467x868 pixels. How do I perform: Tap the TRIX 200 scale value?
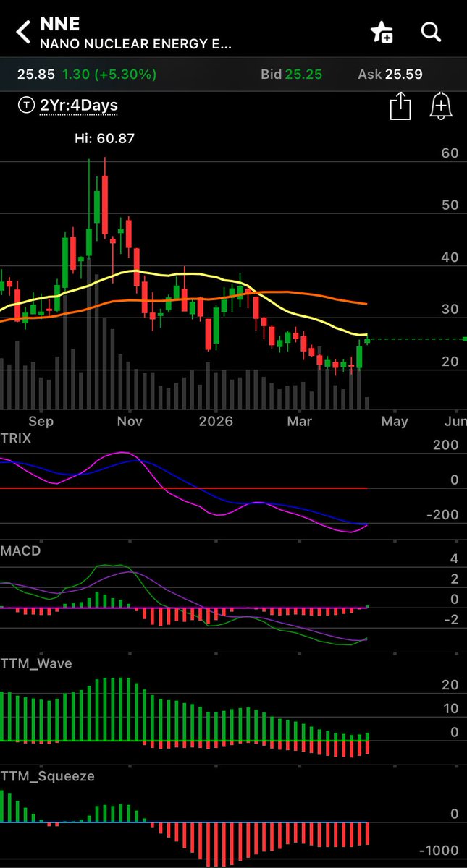[445, 445]
